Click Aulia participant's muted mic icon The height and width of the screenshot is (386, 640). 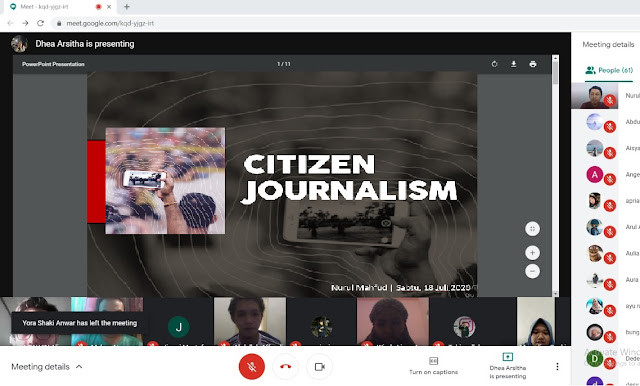pos(610,258)
